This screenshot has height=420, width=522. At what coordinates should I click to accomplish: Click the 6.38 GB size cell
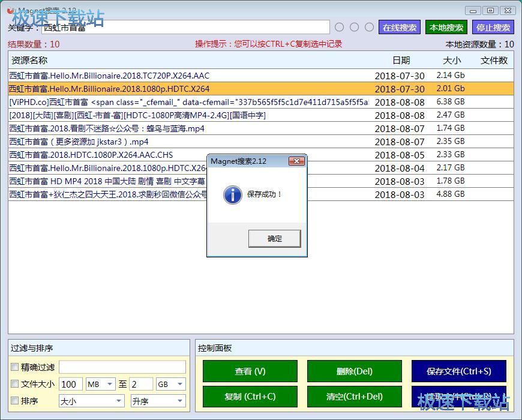tap(451, 101)
